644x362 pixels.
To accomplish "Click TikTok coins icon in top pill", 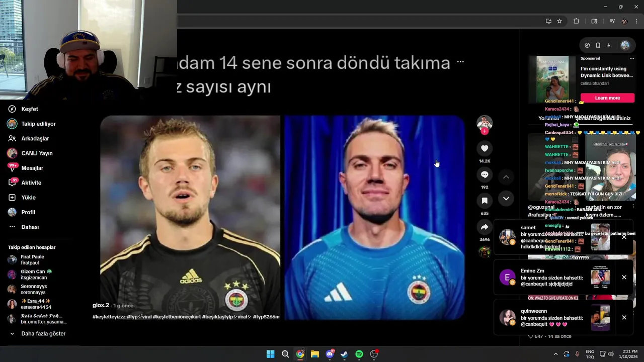I will (x=587, y=45).
